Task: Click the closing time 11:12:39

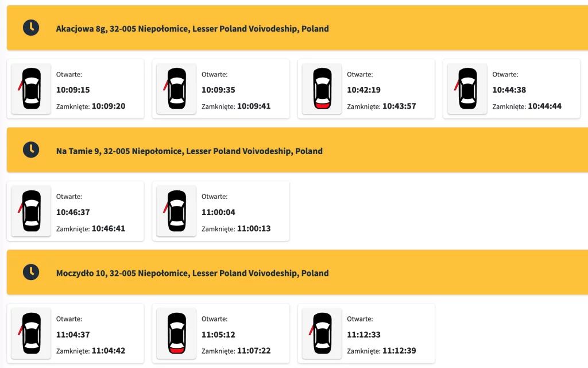Action: tap(399, 351)
